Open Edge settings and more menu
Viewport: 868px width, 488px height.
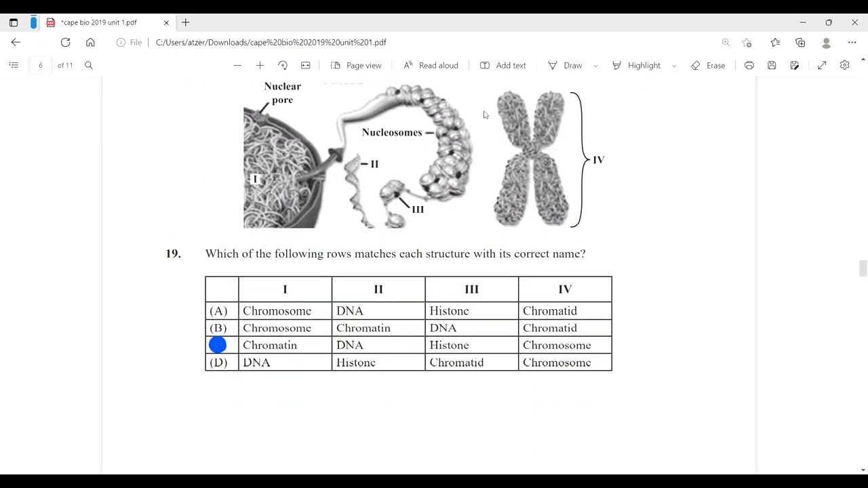852,42
